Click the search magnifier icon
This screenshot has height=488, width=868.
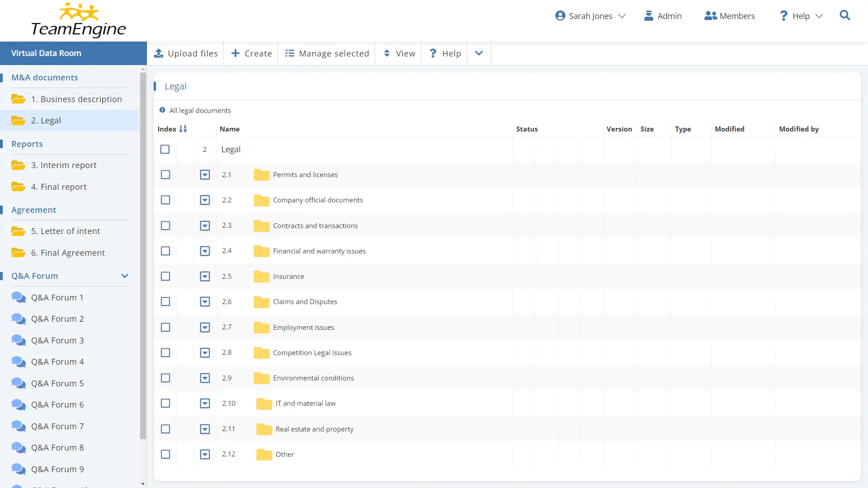(x=844, y=15)
